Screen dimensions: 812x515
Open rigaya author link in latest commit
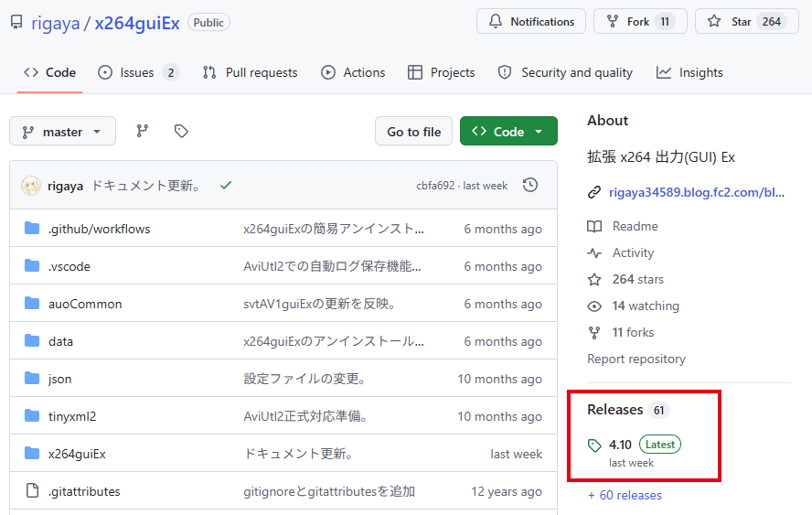pos(65,186)
